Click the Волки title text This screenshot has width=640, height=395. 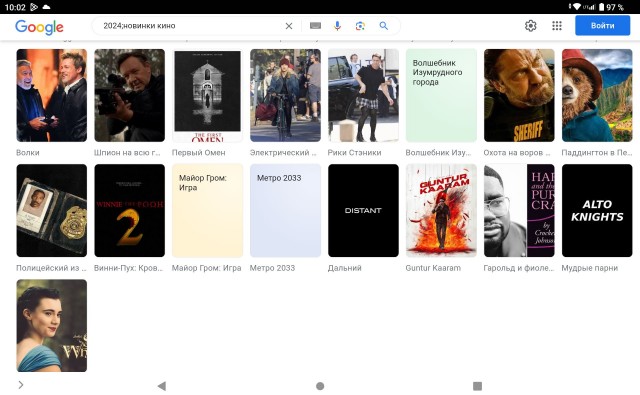[28, 153]
